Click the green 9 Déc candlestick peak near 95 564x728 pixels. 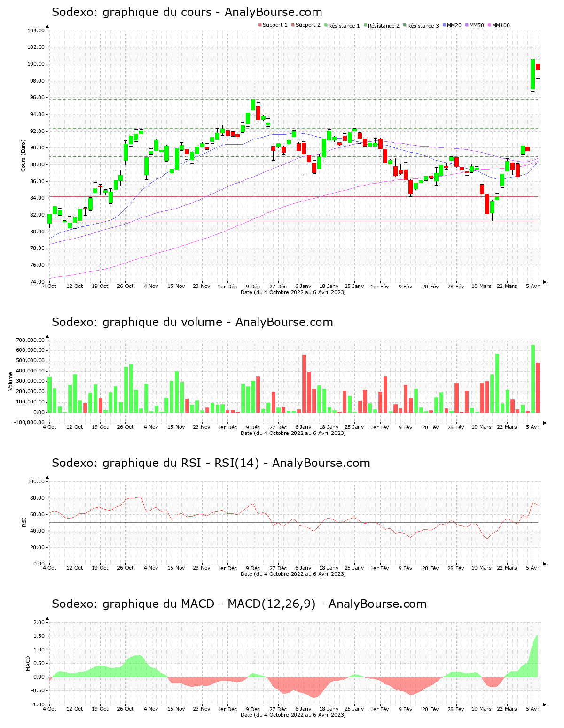click(x=253, y=105)
